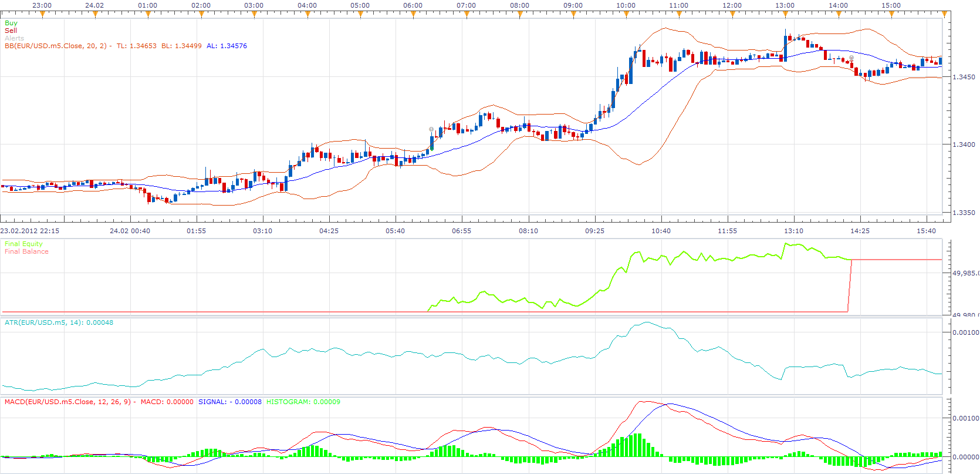Click the orange marker under 13:00
The image size is (980, 474).
click(x=785, y=14)
